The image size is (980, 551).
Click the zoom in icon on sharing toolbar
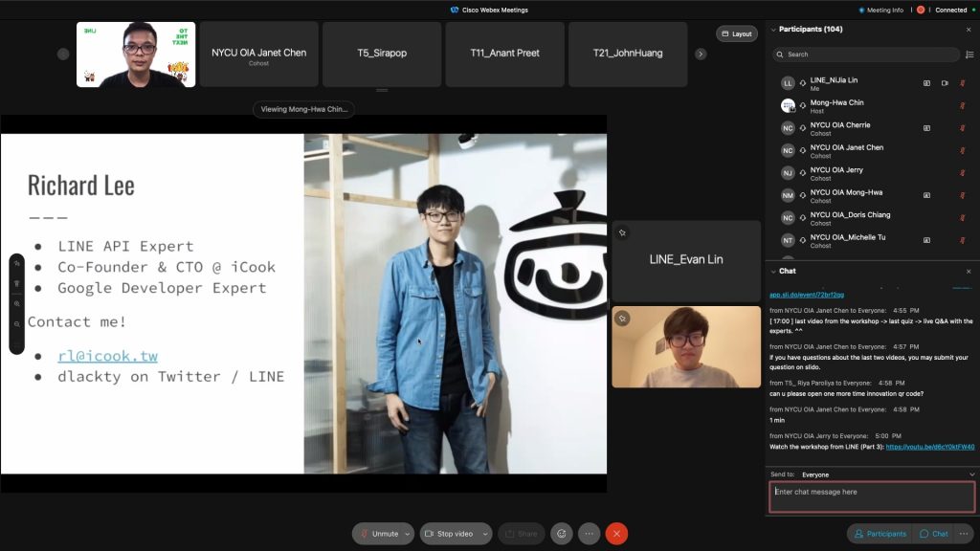[17, 303]
